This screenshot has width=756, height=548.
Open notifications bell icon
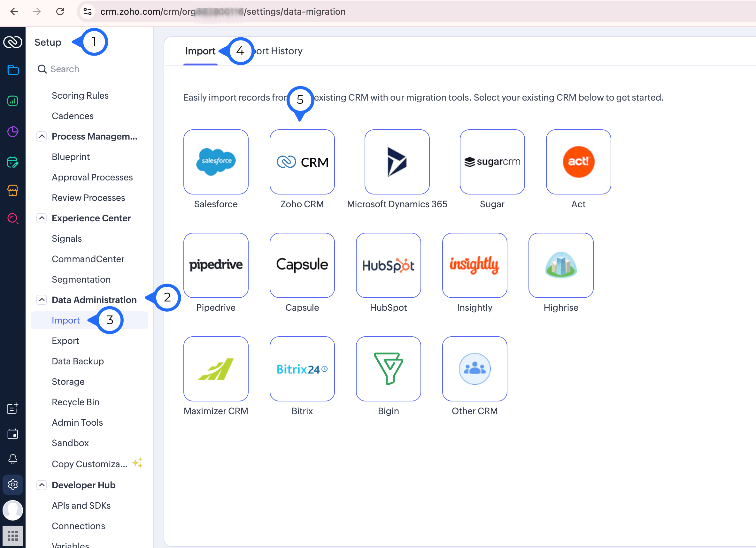click(x=13, y=459)
